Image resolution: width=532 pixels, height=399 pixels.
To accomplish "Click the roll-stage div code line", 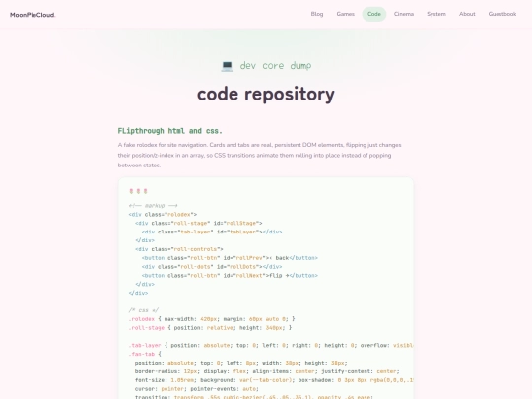I will (x=199, y=223).
